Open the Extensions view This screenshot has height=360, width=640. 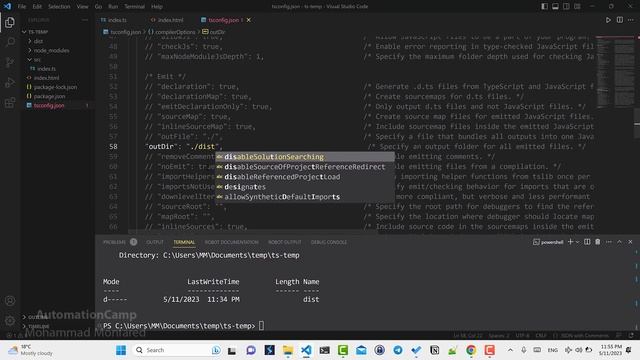(x=10, y=102)
